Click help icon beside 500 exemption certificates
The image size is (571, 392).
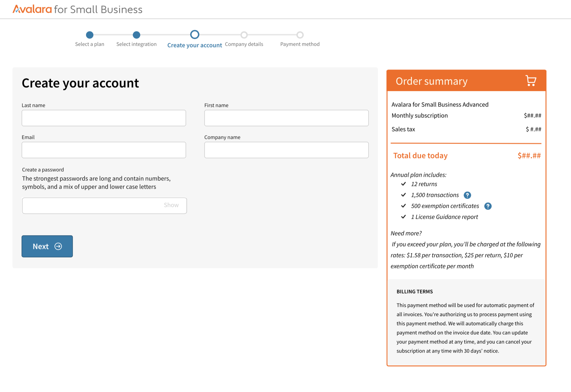point(488,206)
